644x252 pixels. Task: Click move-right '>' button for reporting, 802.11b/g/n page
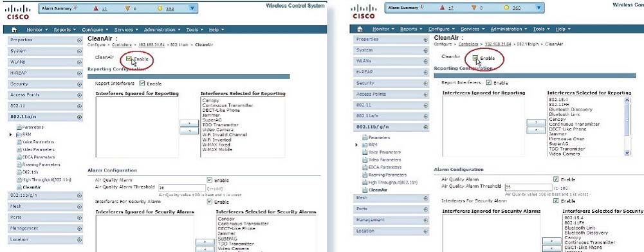coord(537,122)
